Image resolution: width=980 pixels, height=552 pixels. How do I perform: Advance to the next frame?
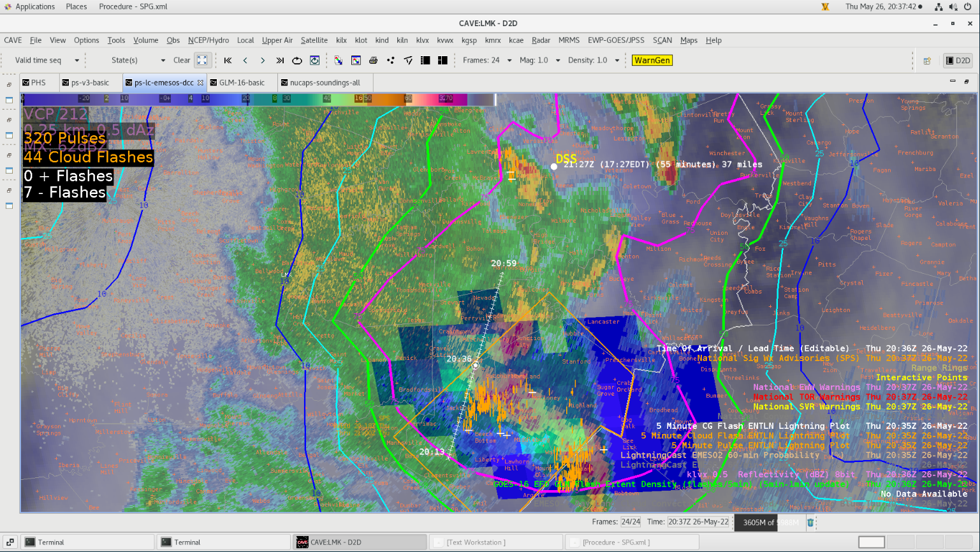pyautogui.click(x=263, y=60)
